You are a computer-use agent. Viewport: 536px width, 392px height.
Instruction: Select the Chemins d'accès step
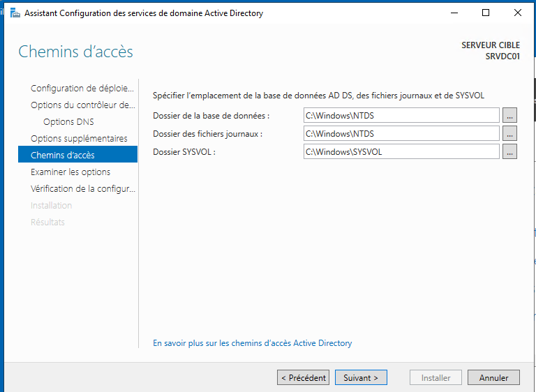77,154
